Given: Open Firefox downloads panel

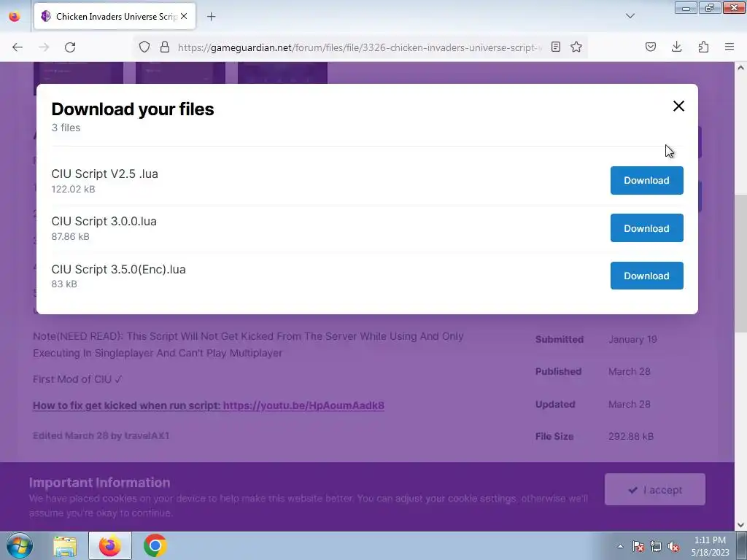Looking at the screenshot, I should tap(676, 47).
